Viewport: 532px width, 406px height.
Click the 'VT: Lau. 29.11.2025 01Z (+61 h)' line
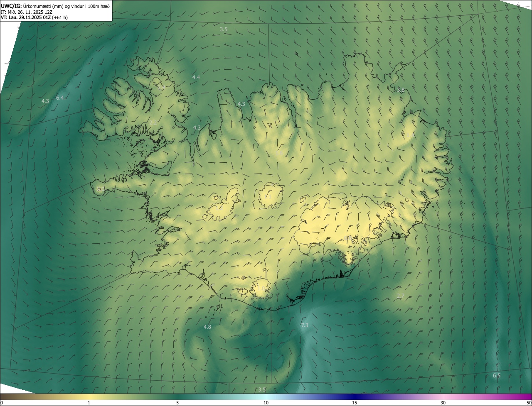34,17
